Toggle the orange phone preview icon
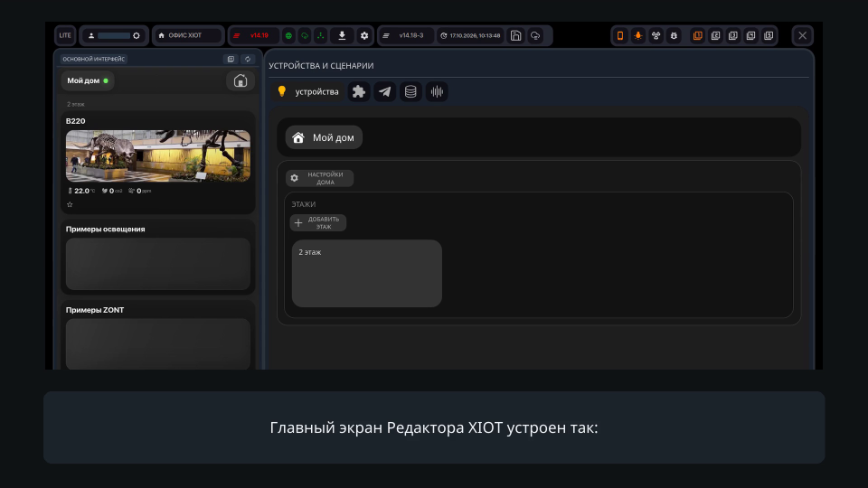 pos(620,35)
